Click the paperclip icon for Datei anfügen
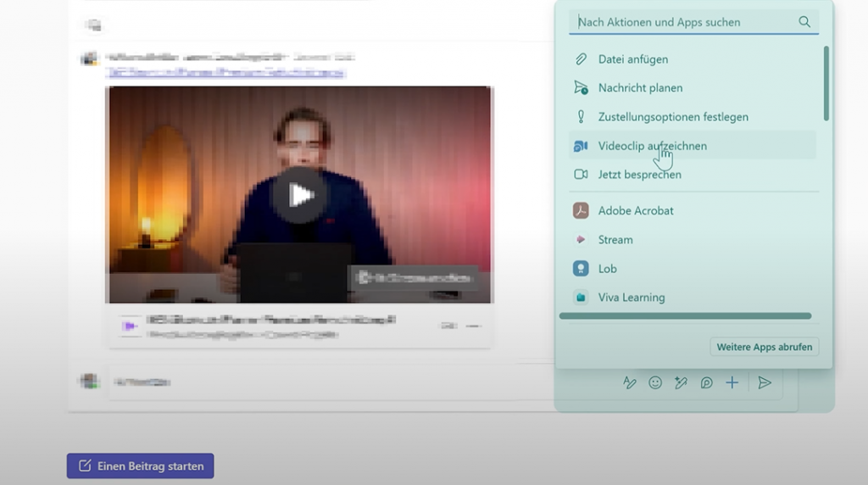Image resolution: width=868 pixels, height=485 pixels. click(580, 59)
